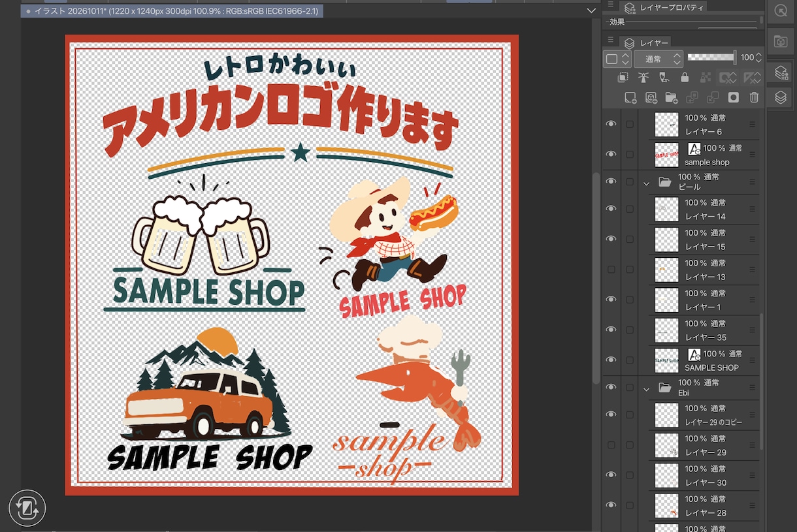Open the canvas tab list dropdown arrow
Image resolution: width=797 pixels, height=532 pixels.
pyautogui.click(x=591, y=11)
